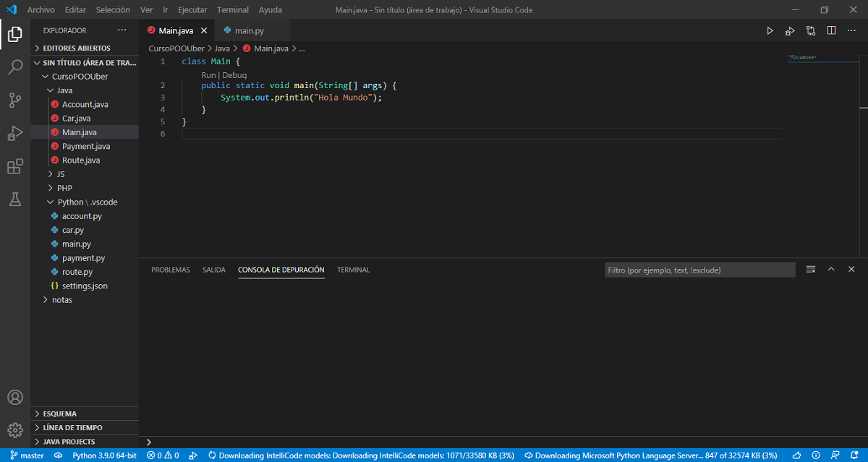Open the Manage gear icon
The height and width of the screenshot is (462, 868).
click(x=15, y=430)
